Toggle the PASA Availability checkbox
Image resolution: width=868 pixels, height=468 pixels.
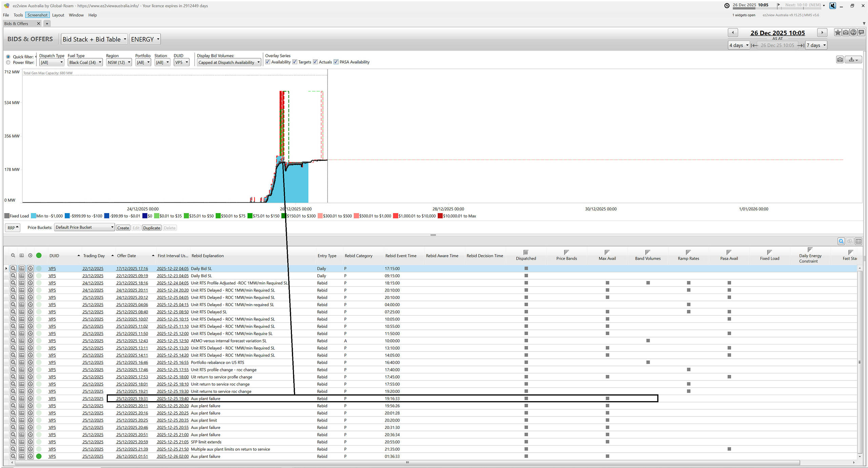pyautogui.click(x=336, y=62)
